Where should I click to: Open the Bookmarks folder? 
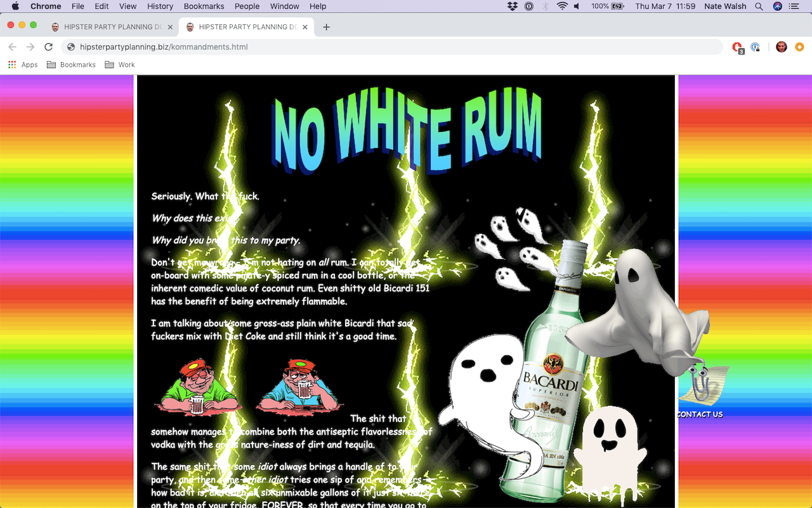[x=71, y=65]
